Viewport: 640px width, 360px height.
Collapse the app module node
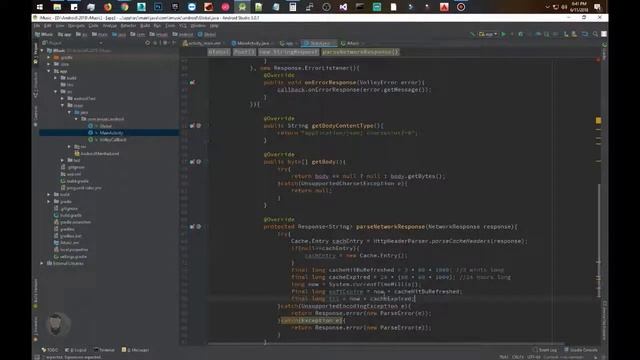point(49,71)
